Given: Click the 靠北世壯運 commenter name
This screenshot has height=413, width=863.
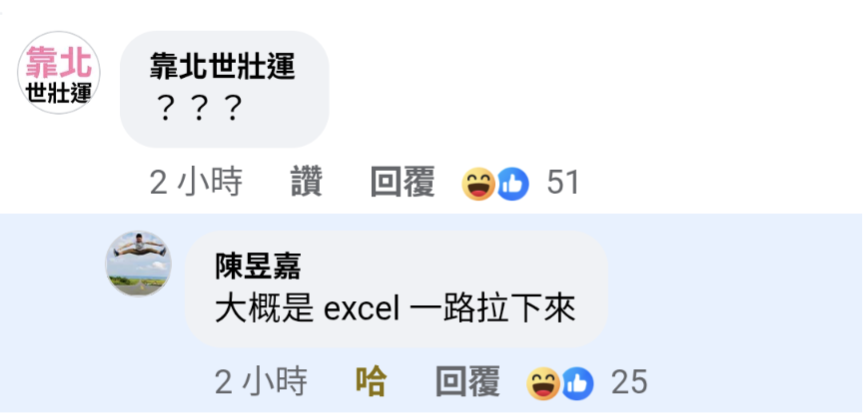Looking at the screenshot, I should pos(222,68).
